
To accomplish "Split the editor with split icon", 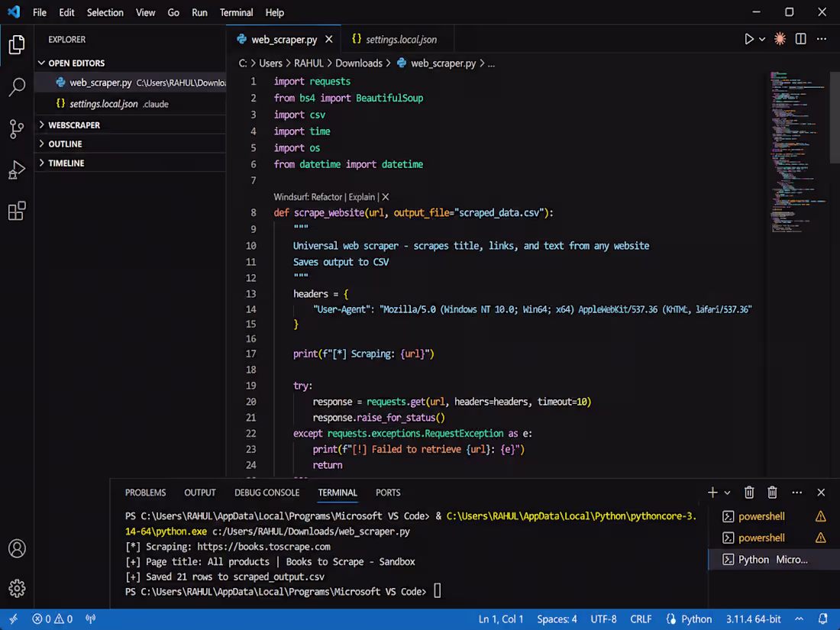I will click(x=801, y=39).
